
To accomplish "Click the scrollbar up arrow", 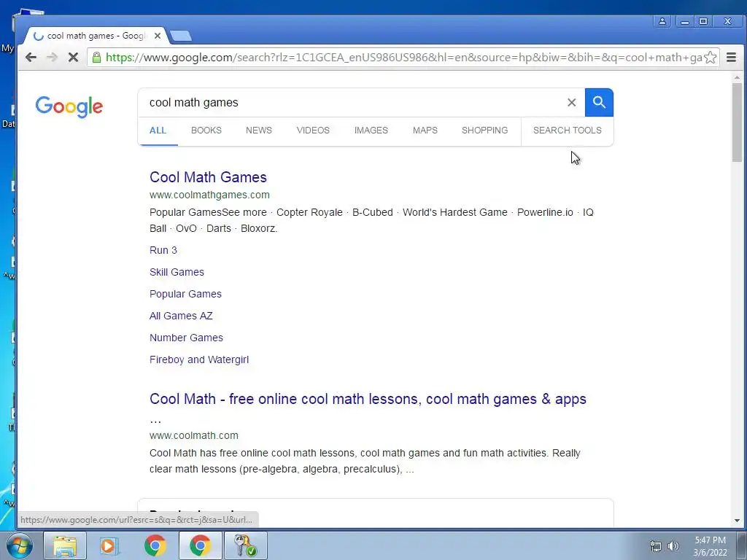I will click(737, 77).
